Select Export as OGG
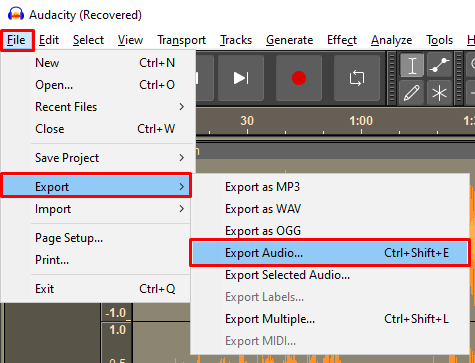The image size is (475, 363). [330, 231]
